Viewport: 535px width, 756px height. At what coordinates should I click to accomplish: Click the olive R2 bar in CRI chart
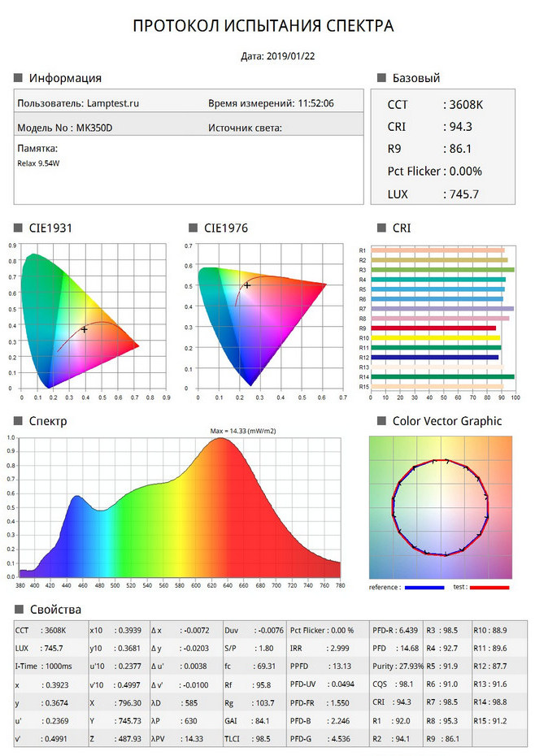click(439, 260)
